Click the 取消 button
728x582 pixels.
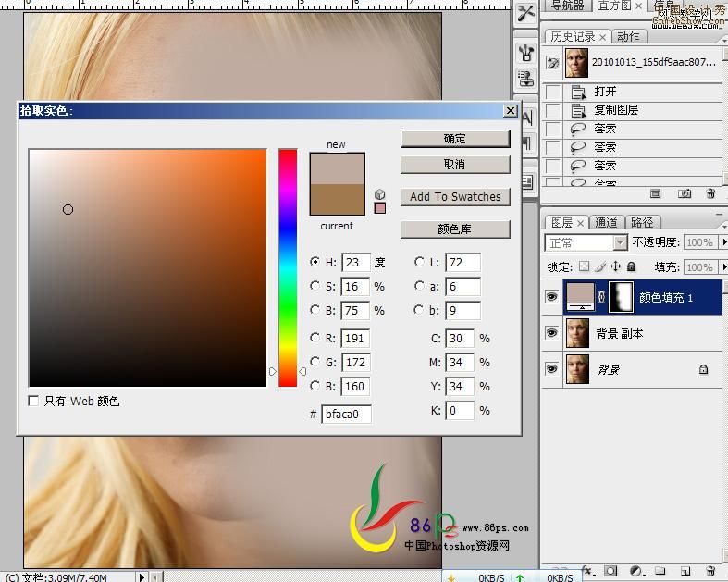pos(455,165)
